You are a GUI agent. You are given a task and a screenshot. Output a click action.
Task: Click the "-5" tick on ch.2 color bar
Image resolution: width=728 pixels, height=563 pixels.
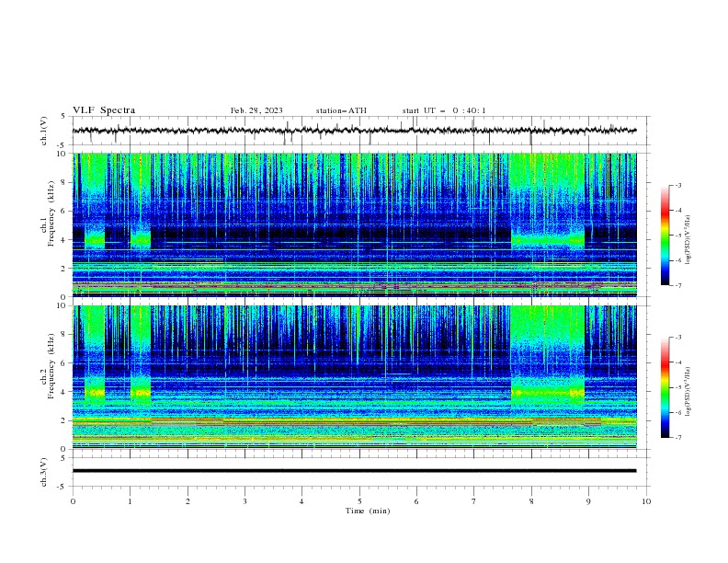pyautogui.click(x=678, y=387)
